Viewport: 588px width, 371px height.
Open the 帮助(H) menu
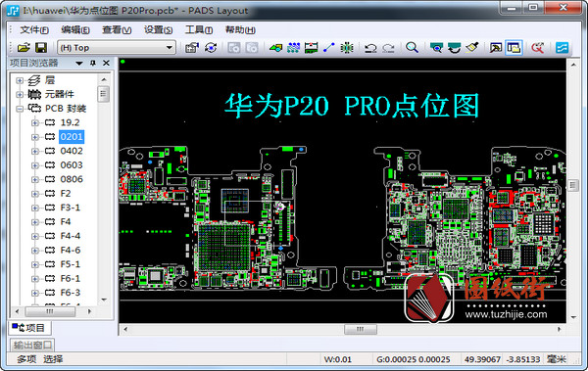click(240, 29)
